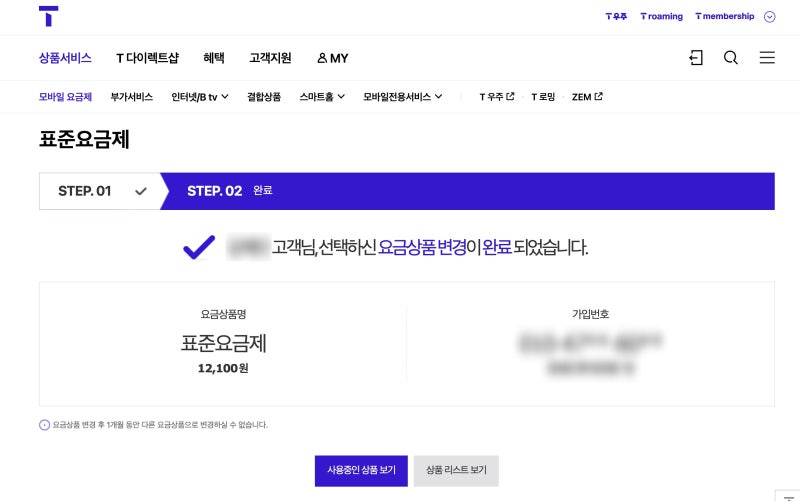Screen dimensions: 800x501
Task: Open the MY menu with person icon
Action: (x=333, y=58)
